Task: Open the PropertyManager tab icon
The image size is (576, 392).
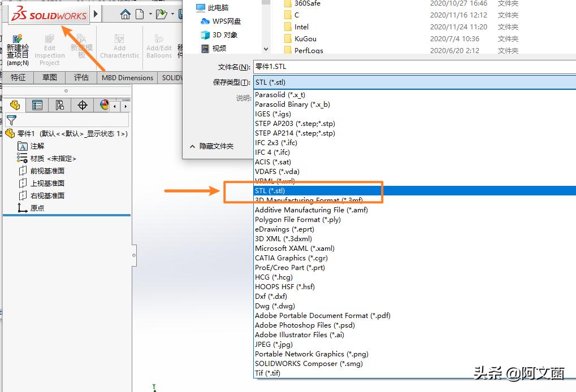Action: [37, 105]
